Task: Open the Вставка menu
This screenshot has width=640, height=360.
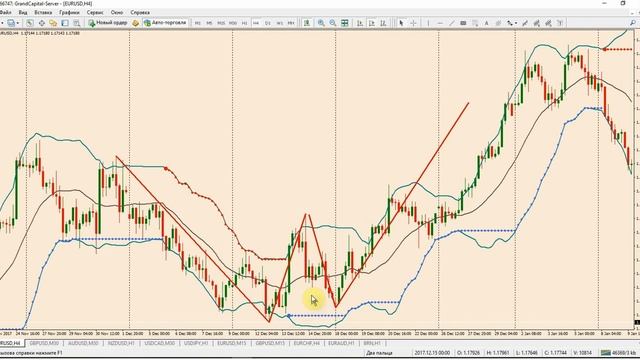Action: (x=43, y=13)
